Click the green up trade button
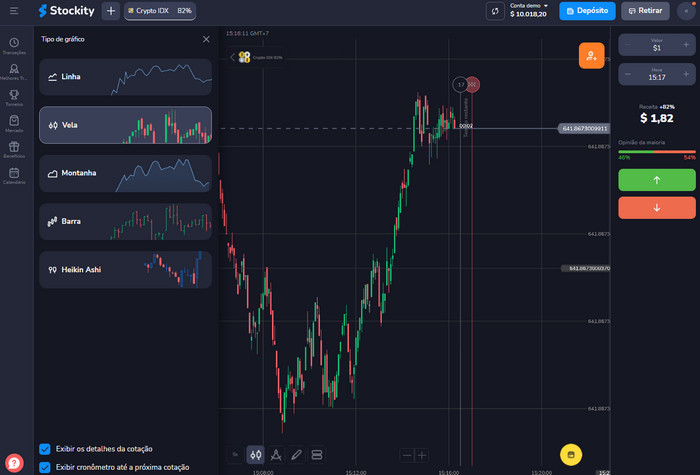 click(x=657, y=180)
